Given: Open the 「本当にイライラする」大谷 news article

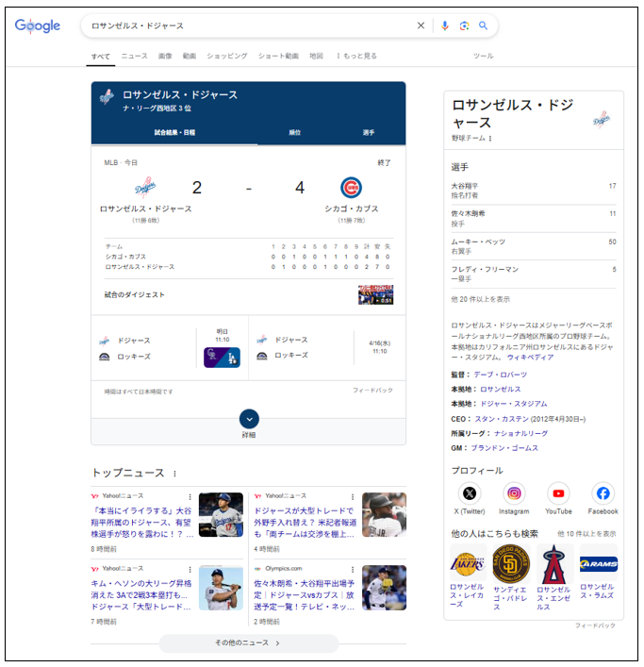Looking at the screenshot, I should (141, 522).
